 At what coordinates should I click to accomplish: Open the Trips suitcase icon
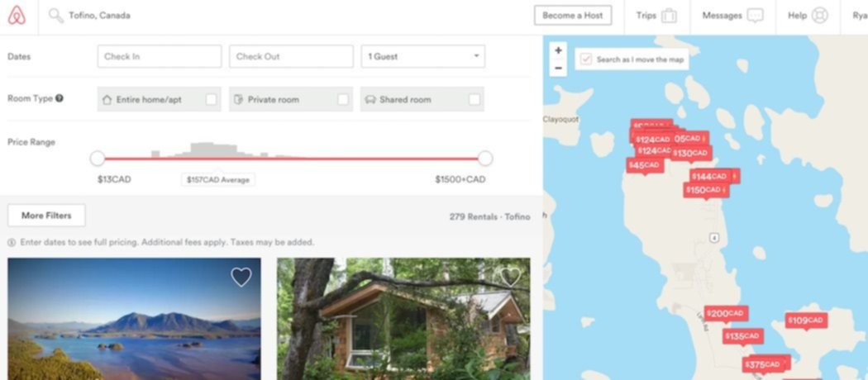pos(669,16)
